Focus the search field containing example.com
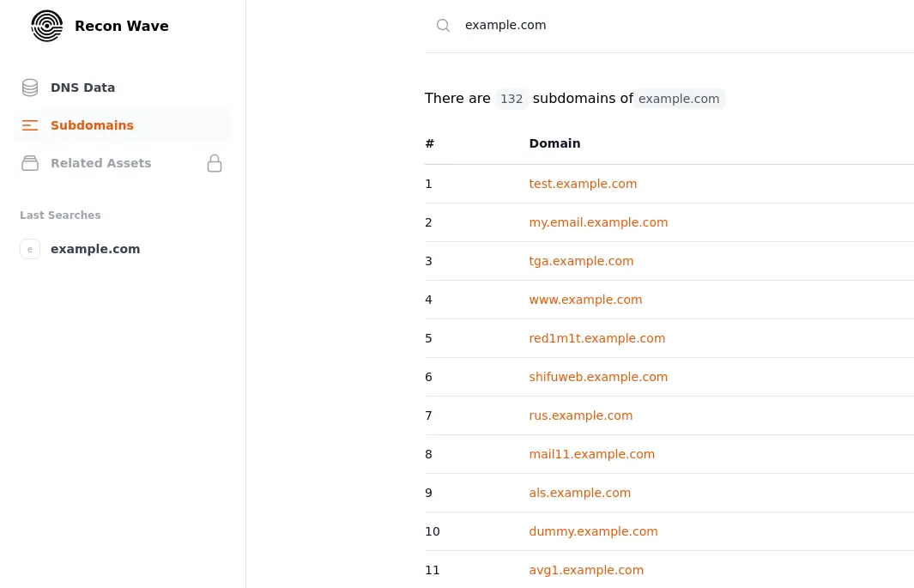The height and width of the screenshot is (588, 914). pos(669,25)
